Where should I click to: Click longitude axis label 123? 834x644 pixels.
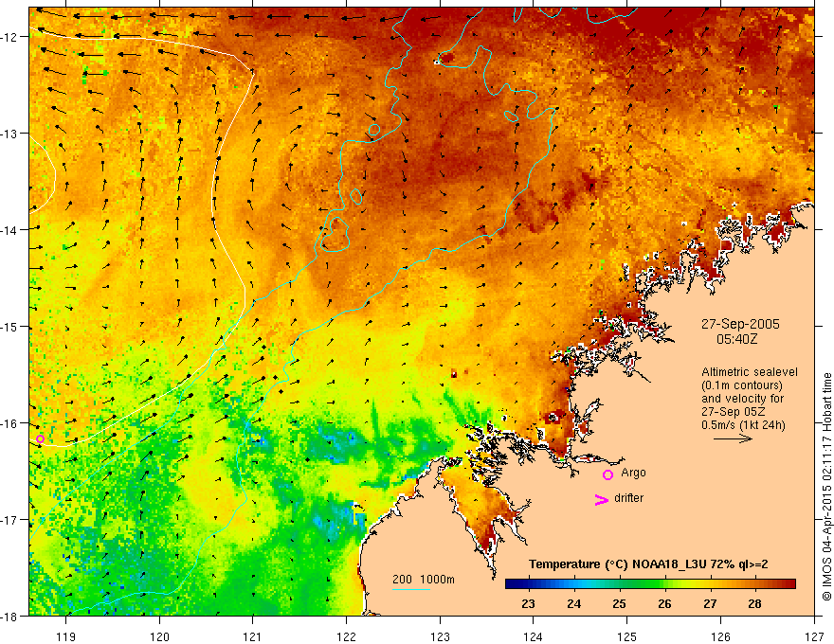tap(440, 636)
